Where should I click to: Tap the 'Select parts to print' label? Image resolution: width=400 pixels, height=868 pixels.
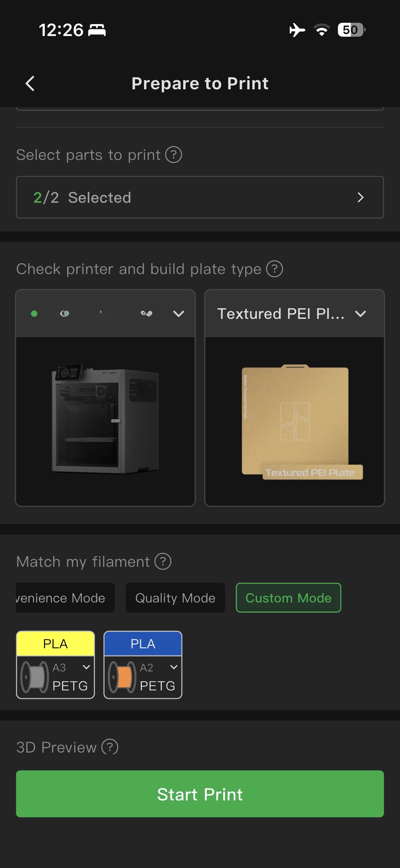click(x=88, y=155)
